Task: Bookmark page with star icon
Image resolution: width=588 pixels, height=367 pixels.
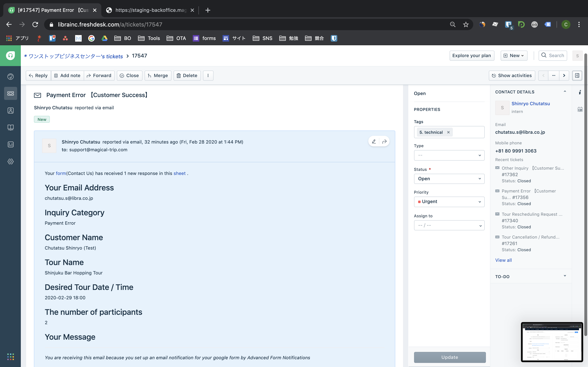Action: (x=465, y=24)
